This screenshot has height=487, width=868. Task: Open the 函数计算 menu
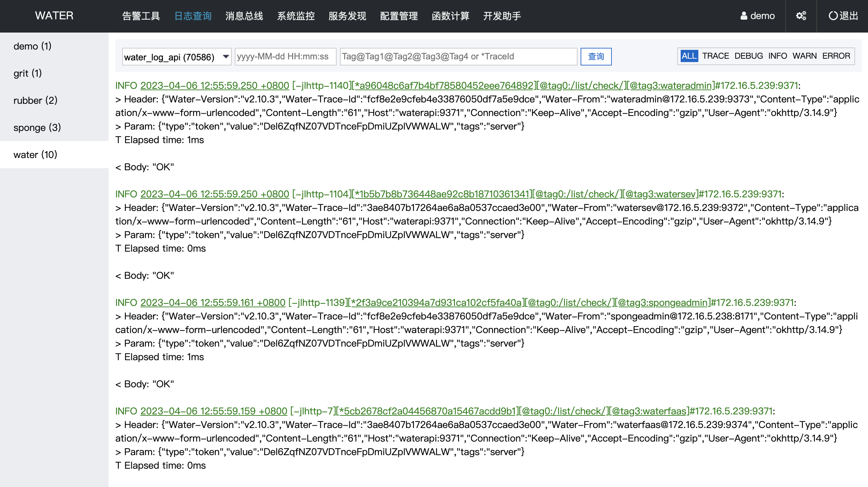click(451, 16)
